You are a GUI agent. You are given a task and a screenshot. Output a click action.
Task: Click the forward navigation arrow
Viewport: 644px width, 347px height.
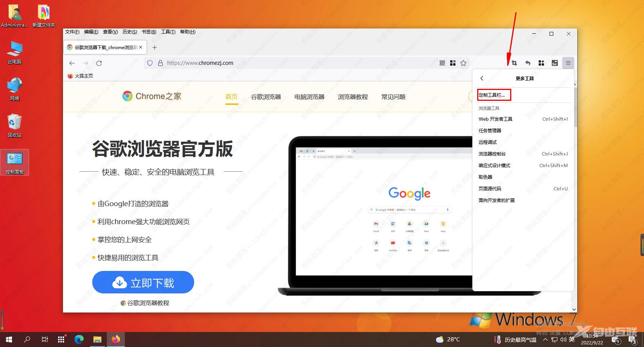tap(85, 63)
